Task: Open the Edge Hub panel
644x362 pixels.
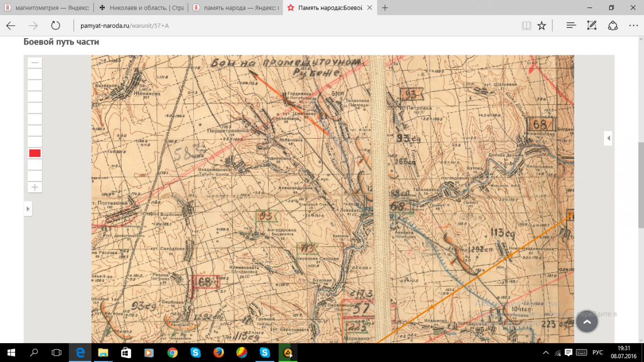Action: (x=571, y=25)
